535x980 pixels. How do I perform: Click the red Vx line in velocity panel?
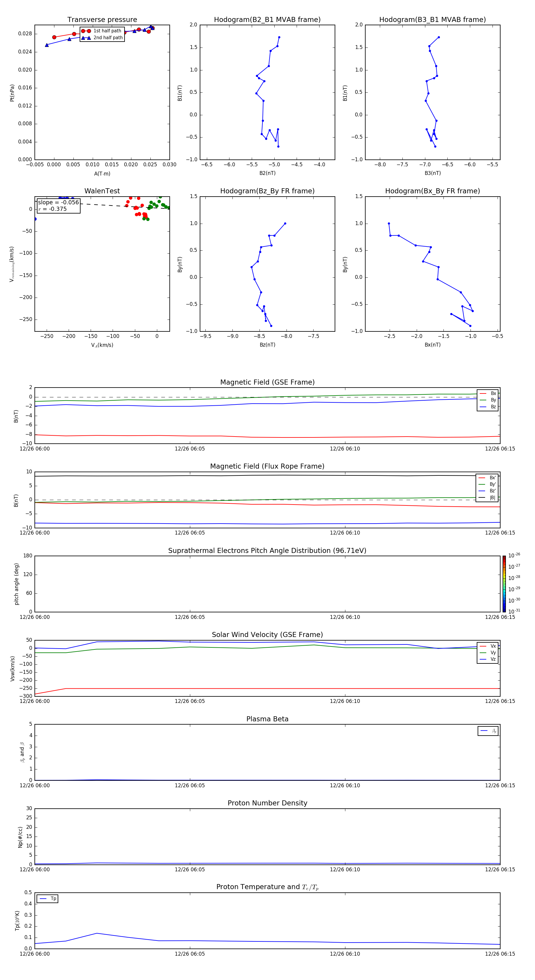click(267, 689)
